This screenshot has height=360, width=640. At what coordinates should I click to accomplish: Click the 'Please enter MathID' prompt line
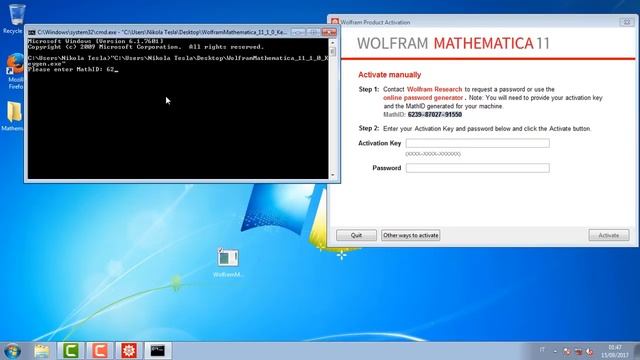coord(72,70)
